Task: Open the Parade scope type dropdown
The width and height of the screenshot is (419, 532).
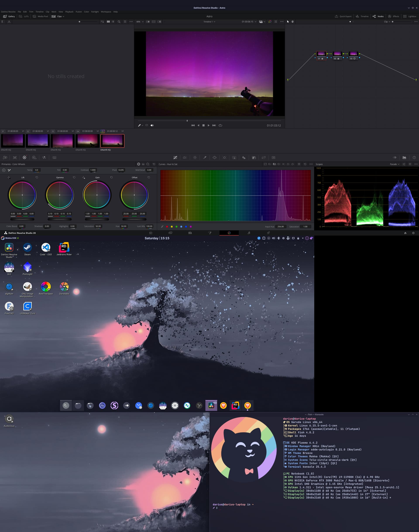Action: (x=395, y=164)
